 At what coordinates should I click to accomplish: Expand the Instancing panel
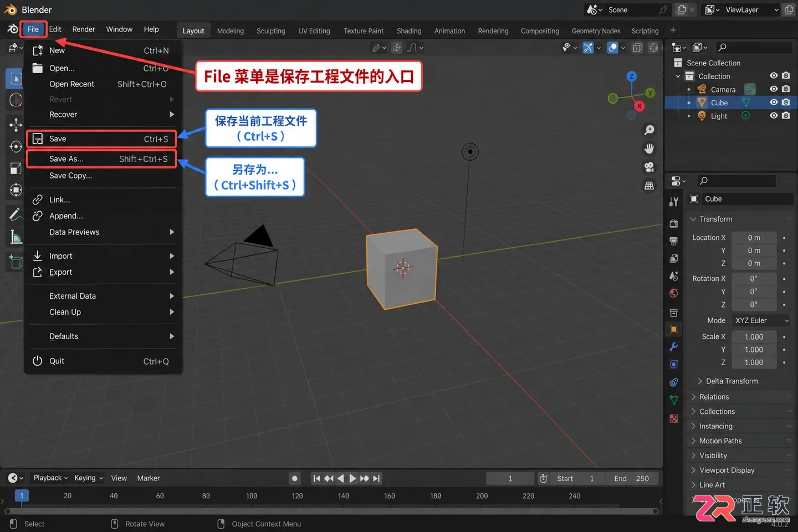[715, 426]
